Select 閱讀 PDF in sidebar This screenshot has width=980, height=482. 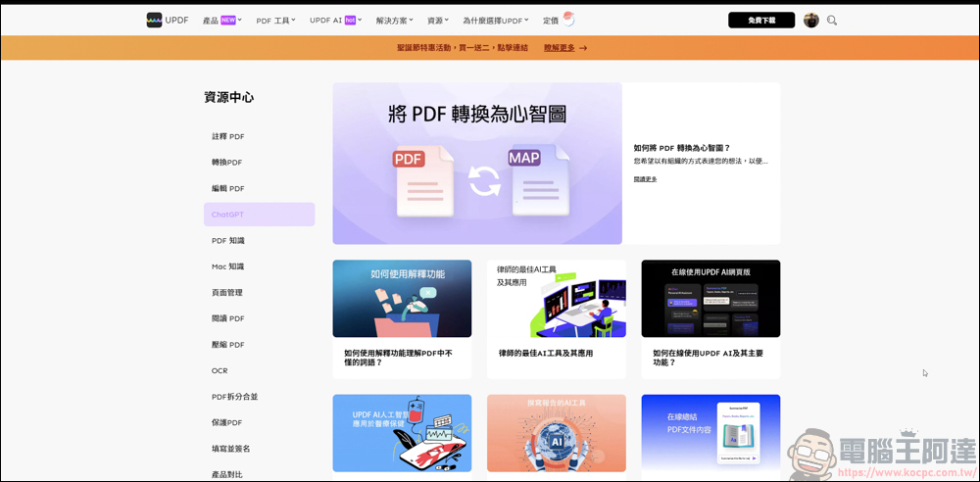coord(227,318)
